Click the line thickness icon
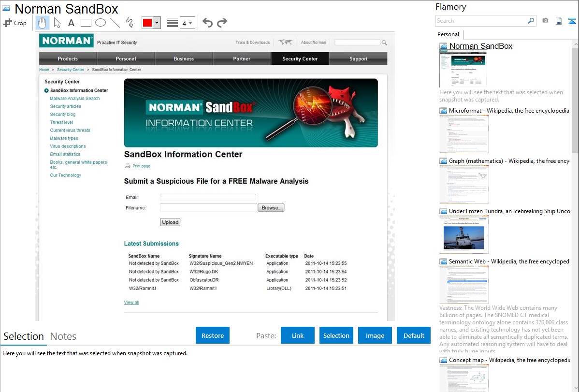579x392 pixels. [x=173, y=23]
